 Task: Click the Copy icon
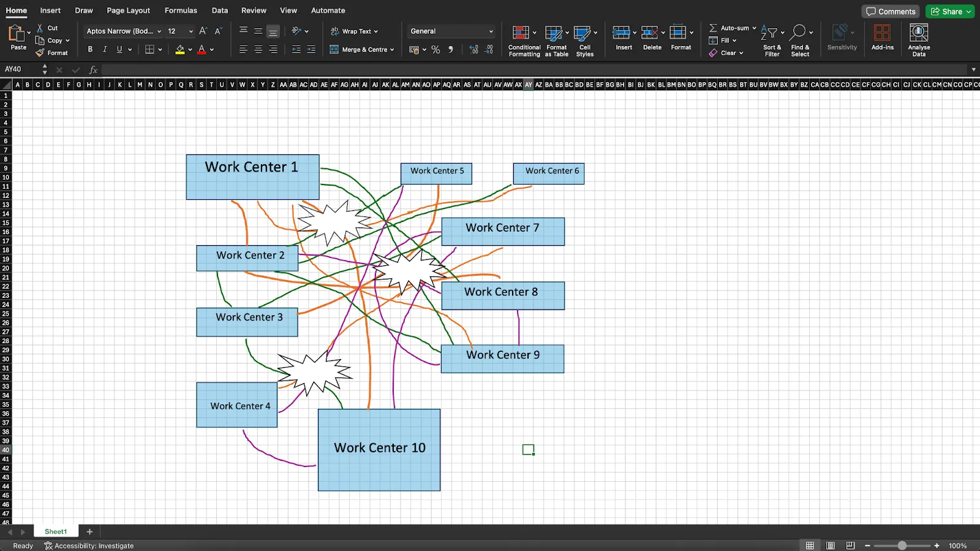pos(40,40)
